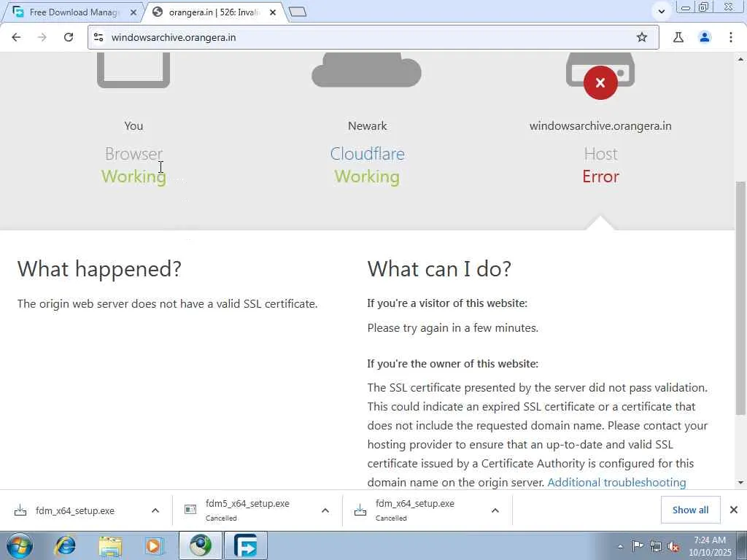Show hidden tray icons arrow
The image size is (747, 560).
pyautogui.click(x=620, y=546)
